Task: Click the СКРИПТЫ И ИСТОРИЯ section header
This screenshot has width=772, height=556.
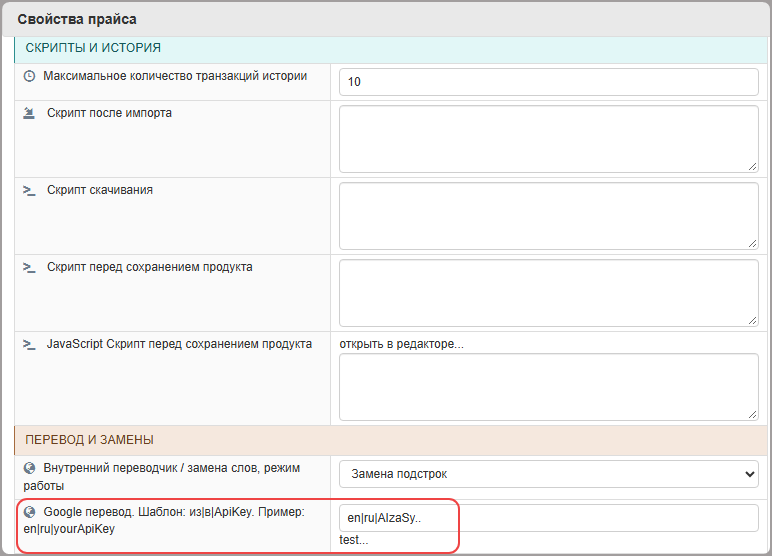Action: [390, 48]
